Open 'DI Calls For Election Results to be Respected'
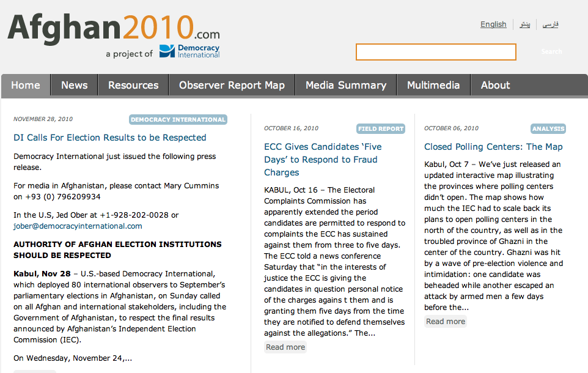Image resolution: width=588 pixels, height=373 pixels. pyautogui.click(x=110, y=138)
